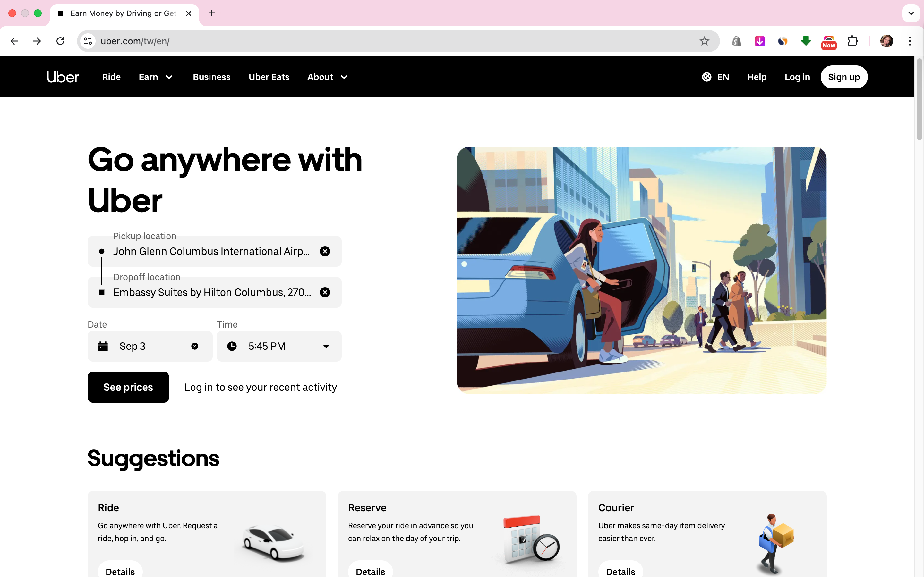Expand the About dropdown menu
Image resolution: width=924 pixels, height=577 pixels.
327,77
